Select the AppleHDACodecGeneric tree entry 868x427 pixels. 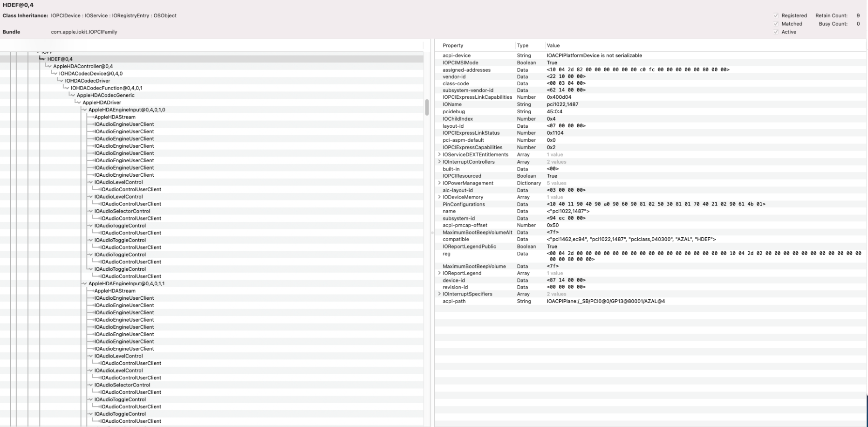[x=105, y=96]
